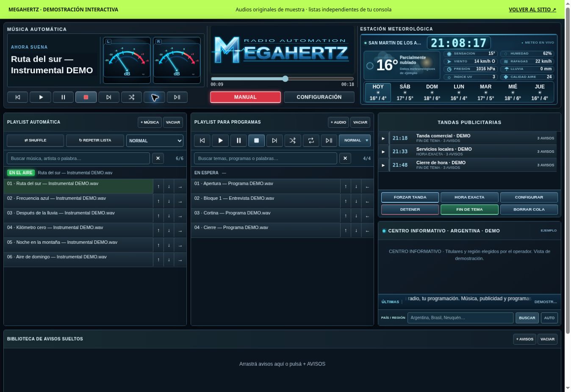Click VACIAR in Playlist Automática
The width and height of the screenshot is (571, 392).
click(173, 122)
